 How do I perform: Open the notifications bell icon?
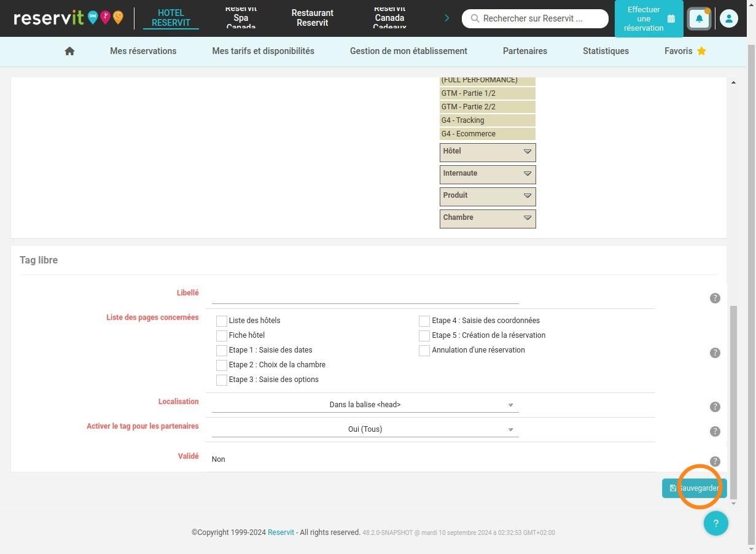tap(699, 18)
